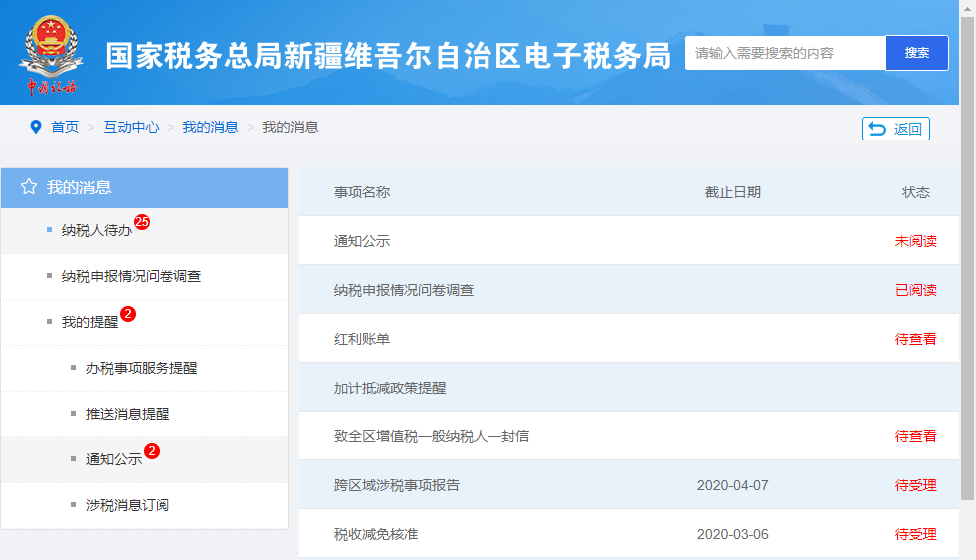976x560 pixels.
Task: Click the red 2 badge on 通知公示
Action: tap(152, 451)
